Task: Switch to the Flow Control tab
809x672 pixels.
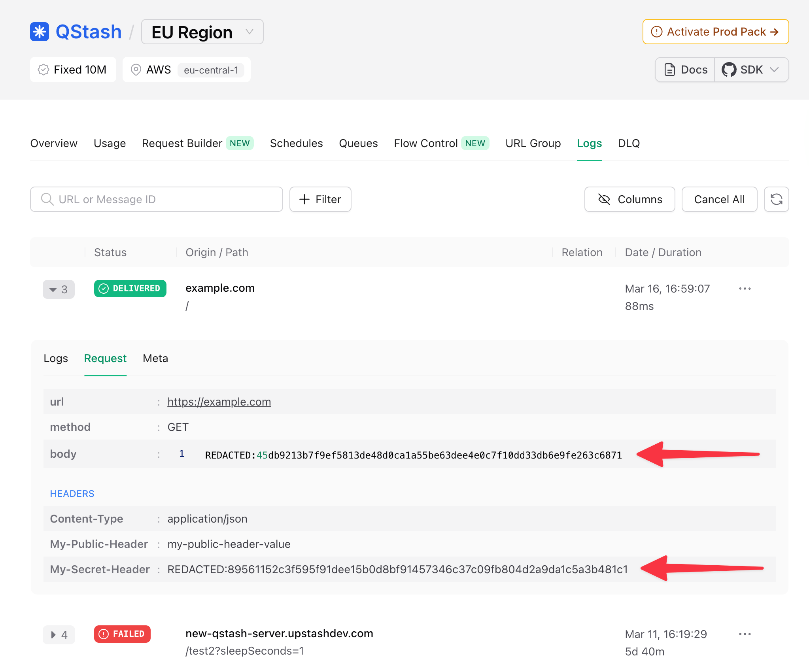Action: coord(442,143)
